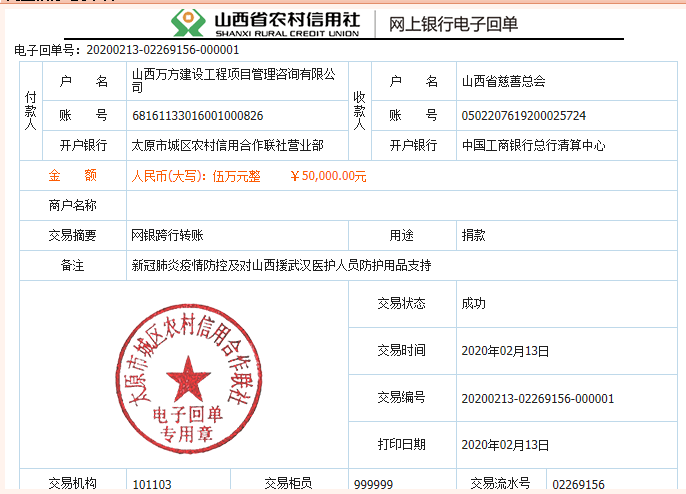Screen dimensions: 686x494
Task: Click payee bank 中国工商银行总行清算中心
Action: tap(532, 146)
